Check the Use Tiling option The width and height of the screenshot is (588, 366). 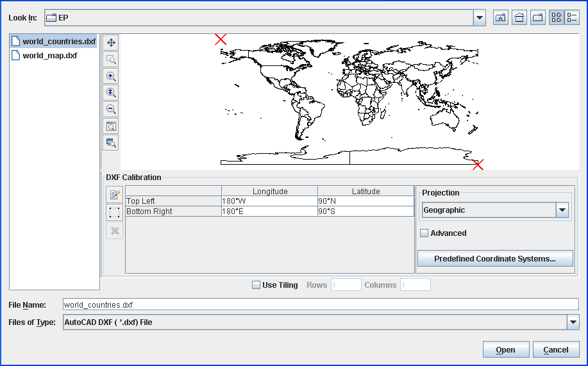[x=256, y=285]
